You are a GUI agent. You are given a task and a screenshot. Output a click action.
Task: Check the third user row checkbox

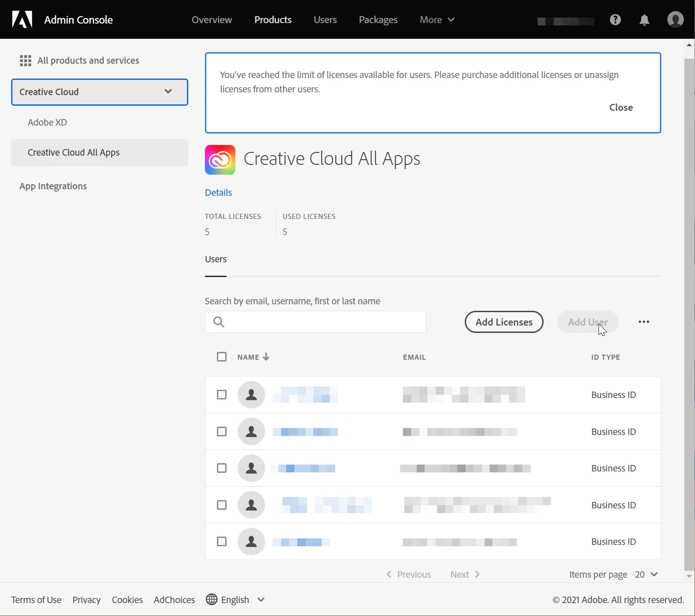click(222, 468)
